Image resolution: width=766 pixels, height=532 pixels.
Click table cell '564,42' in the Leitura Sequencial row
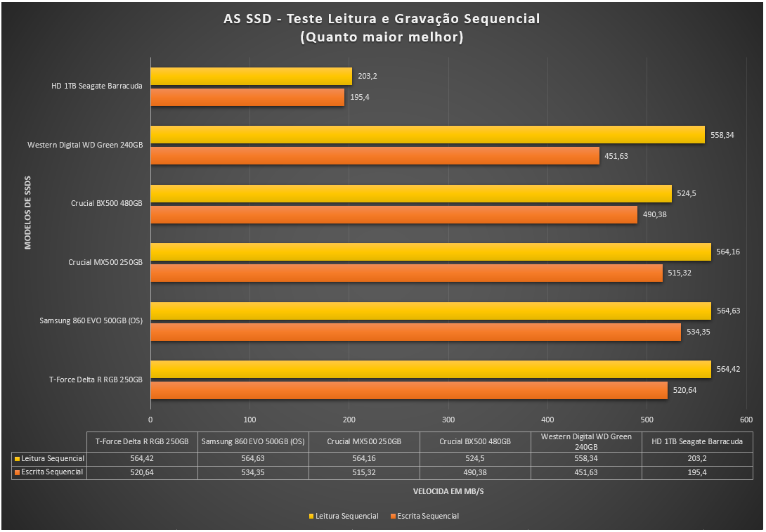142,459
